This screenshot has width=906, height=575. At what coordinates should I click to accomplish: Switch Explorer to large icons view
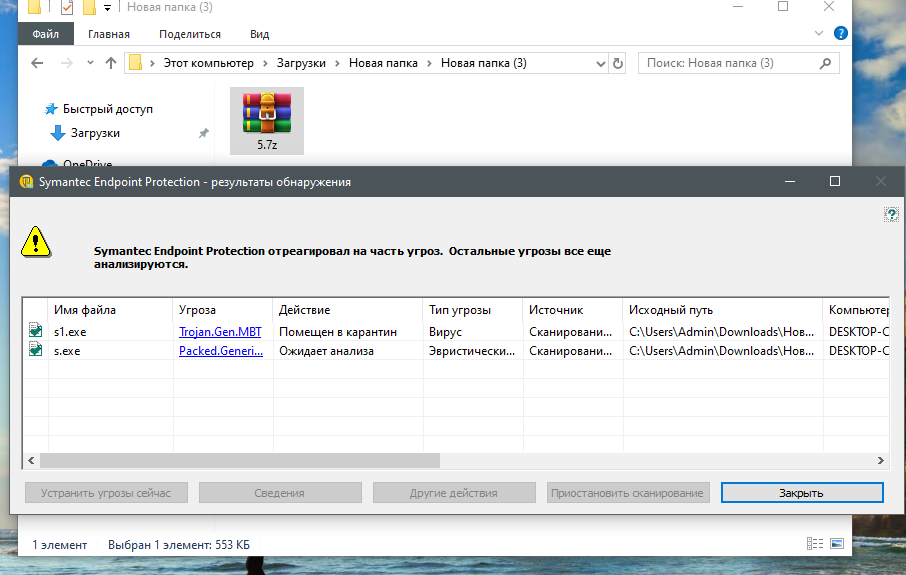tap(837, 544)
